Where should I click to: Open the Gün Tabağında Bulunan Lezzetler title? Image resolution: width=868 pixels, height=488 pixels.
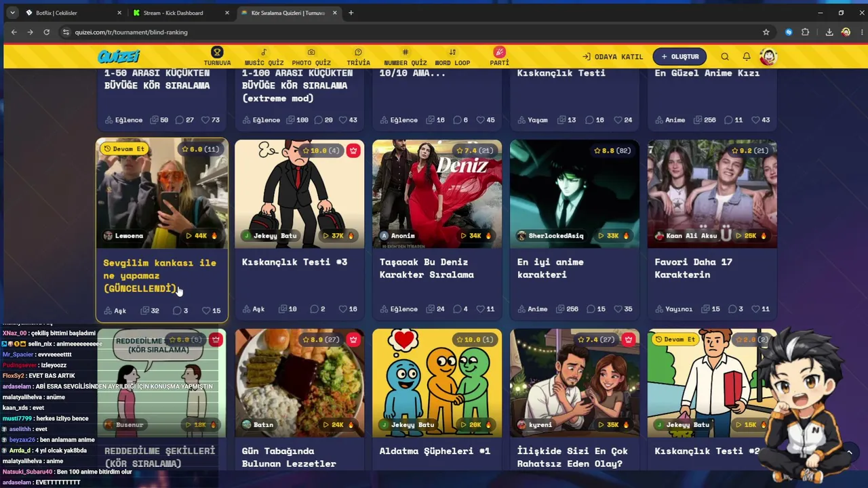[289, 457]
